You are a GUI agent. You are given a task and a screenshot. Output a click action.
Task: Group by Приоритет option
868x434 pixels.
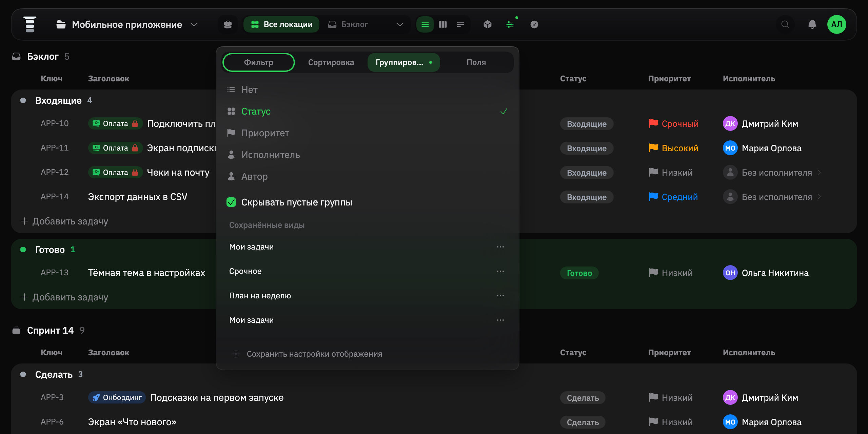coord(368,133)
